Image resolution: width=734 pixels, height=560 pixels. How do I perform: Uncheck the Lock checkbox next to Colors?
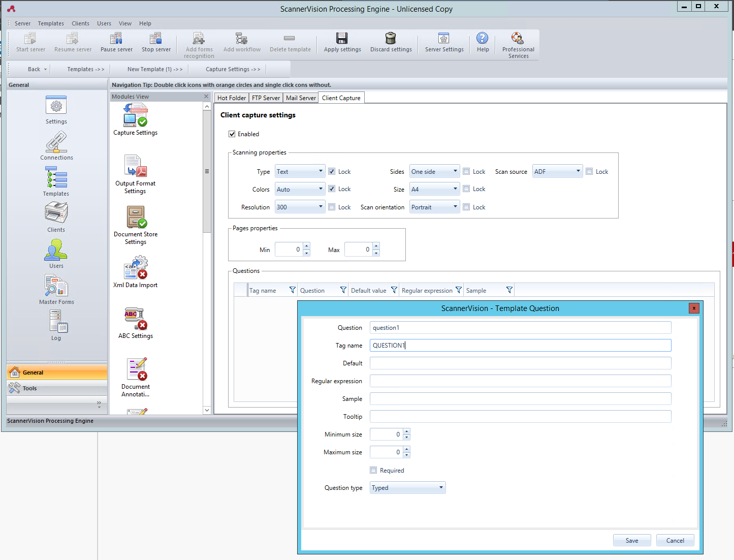[x=332, y=189]
